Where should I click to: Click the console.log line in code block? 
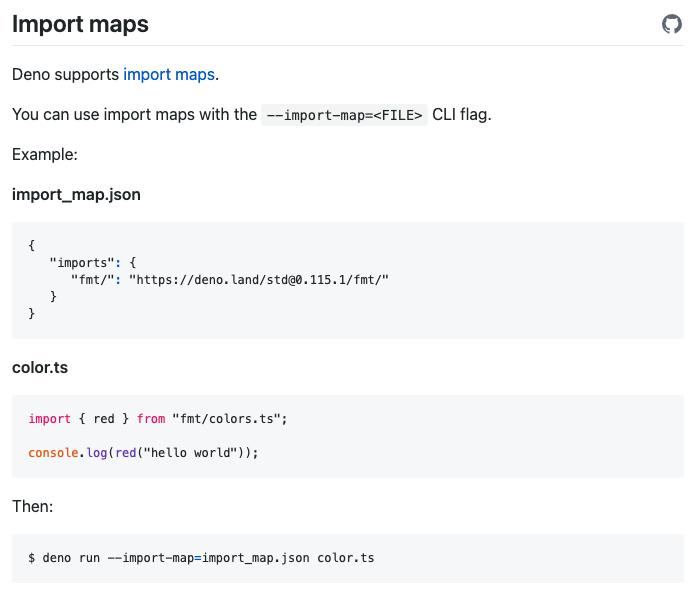[143, 453]
